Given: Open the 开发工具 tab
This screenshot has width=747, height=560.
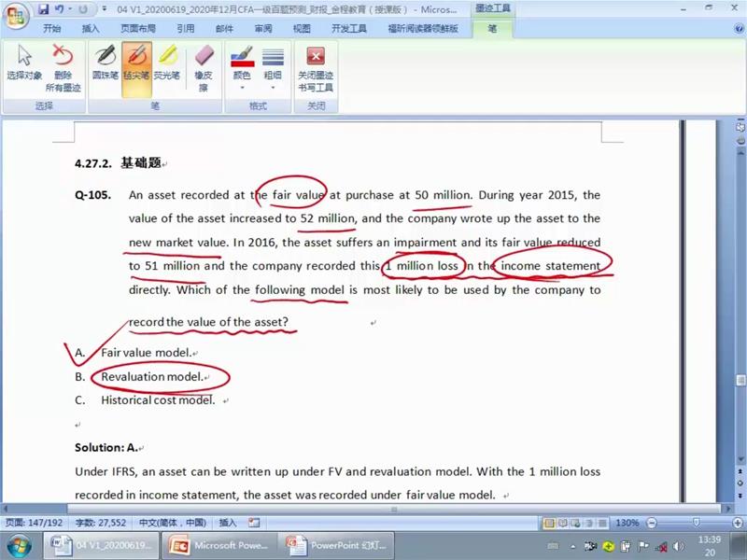Looking at the screenshot, I should click(349, 29).
